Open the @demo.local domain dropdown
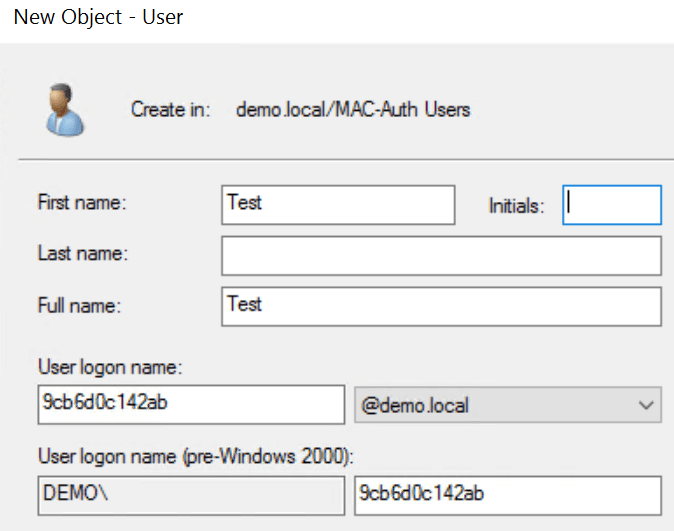The height and width of the screenshot is (531, 674). [508, 405]
